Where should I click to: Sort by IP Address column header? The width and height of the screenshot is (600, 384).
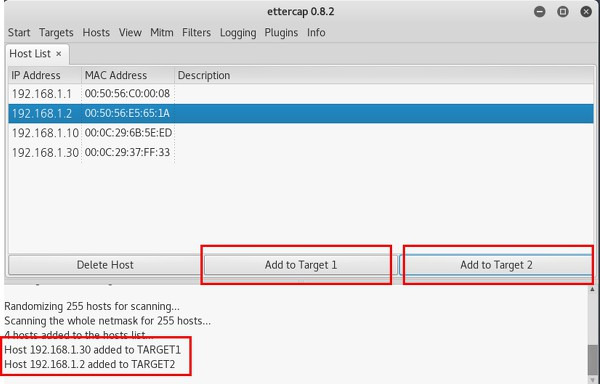click(x=45, y=75)
